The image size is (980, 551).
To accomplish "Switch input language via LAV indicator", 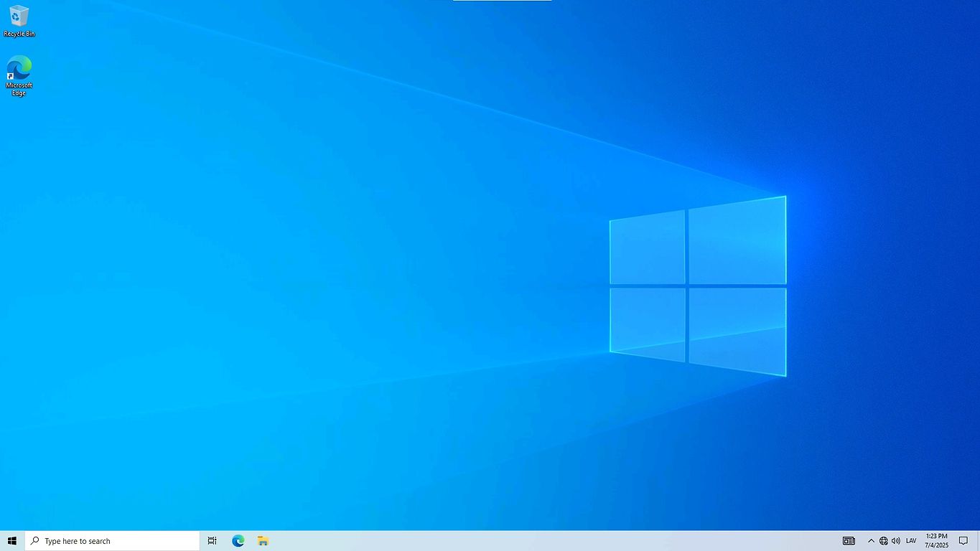I will [x=911, y=541].
